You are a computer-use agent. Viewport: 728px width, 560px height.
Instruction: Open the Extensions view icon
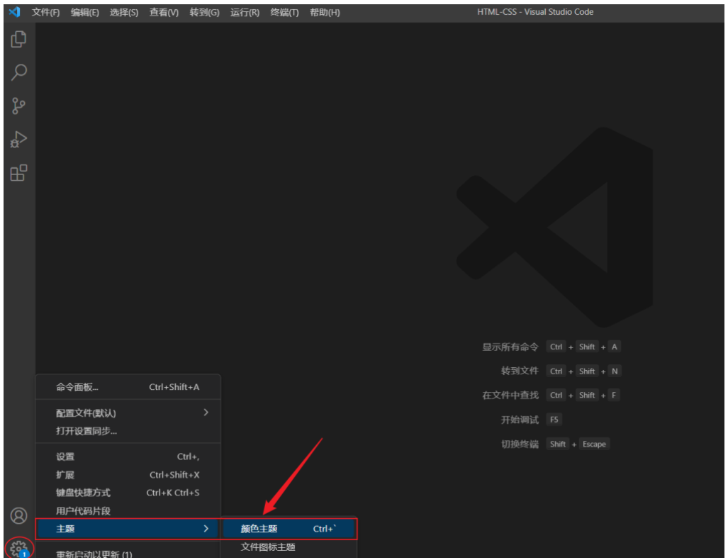[18, 173]
